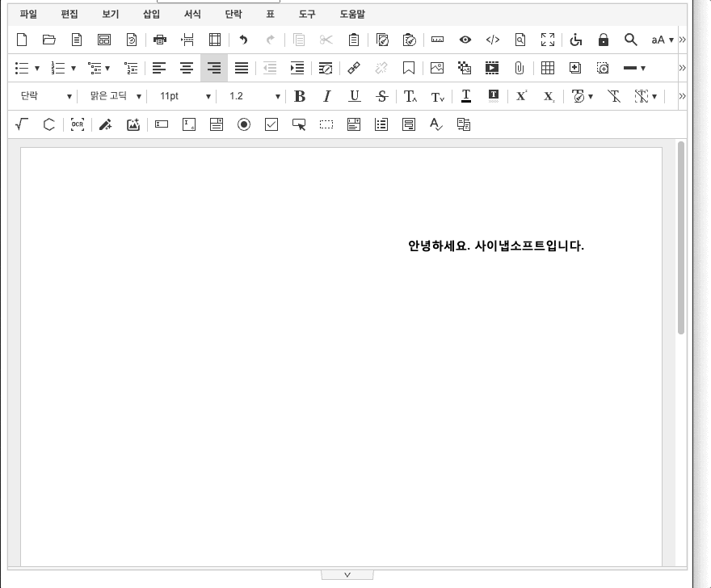
Task: Toggle italic text style
Action: pyautogui.click(x=327, y=96)
